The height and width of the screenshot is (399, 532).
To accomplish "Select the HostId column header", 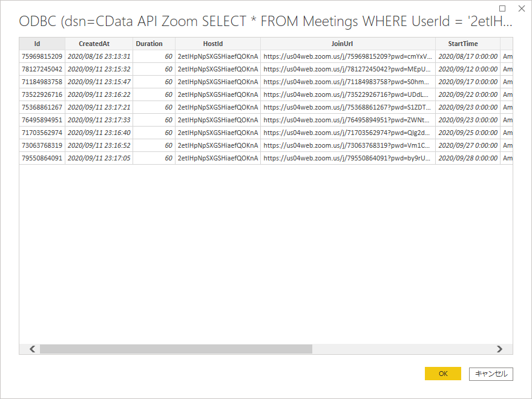I will pos(217,44).
